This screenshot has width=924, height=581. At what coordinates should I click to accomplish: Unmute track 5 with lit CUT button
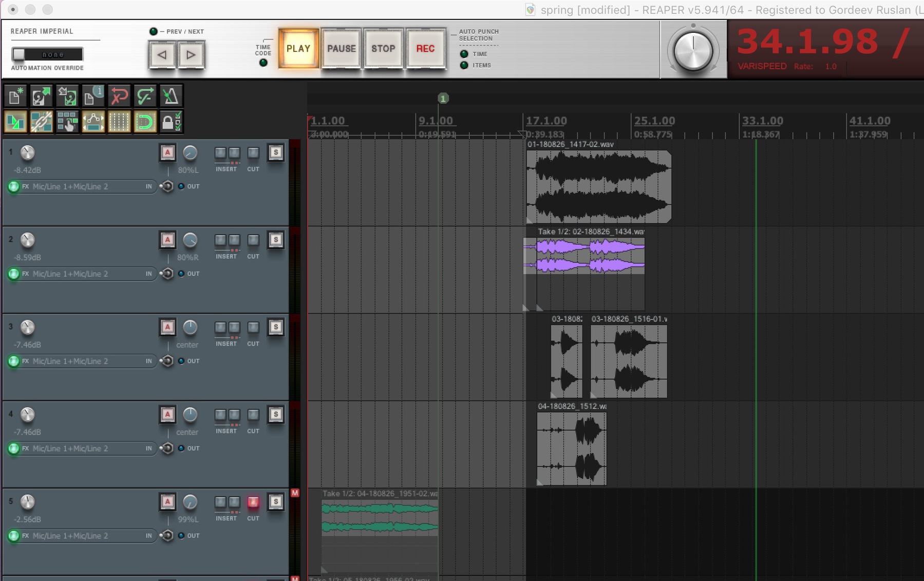point(253,502)
